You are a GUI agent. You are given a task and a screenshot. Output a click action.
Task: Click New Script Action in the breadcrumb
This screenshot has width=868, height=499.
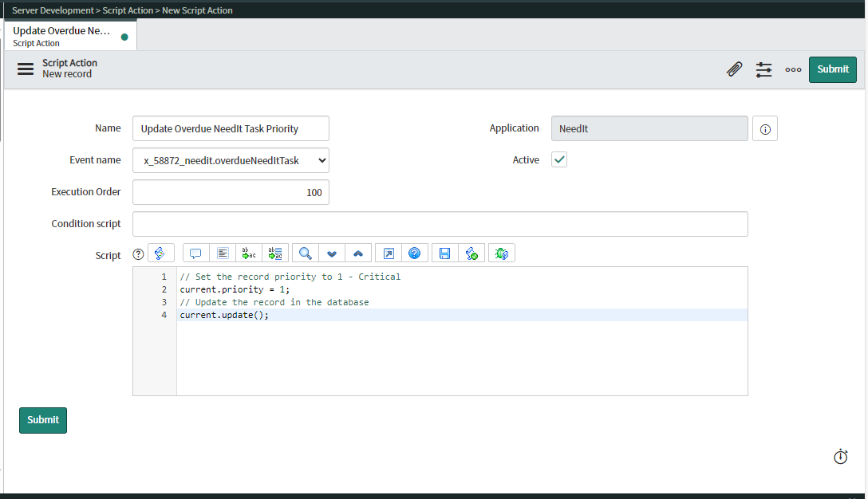[197, 10]
